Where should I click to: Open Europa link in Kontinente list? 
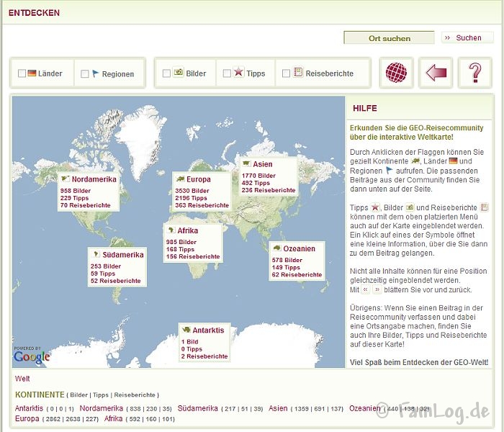click(x=27, y=418)
